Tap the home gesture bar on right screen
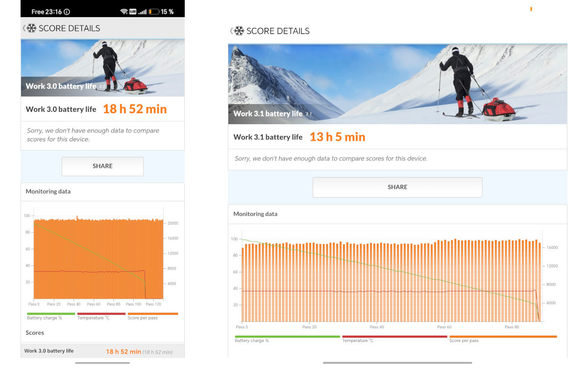 (x=397, y=363)
